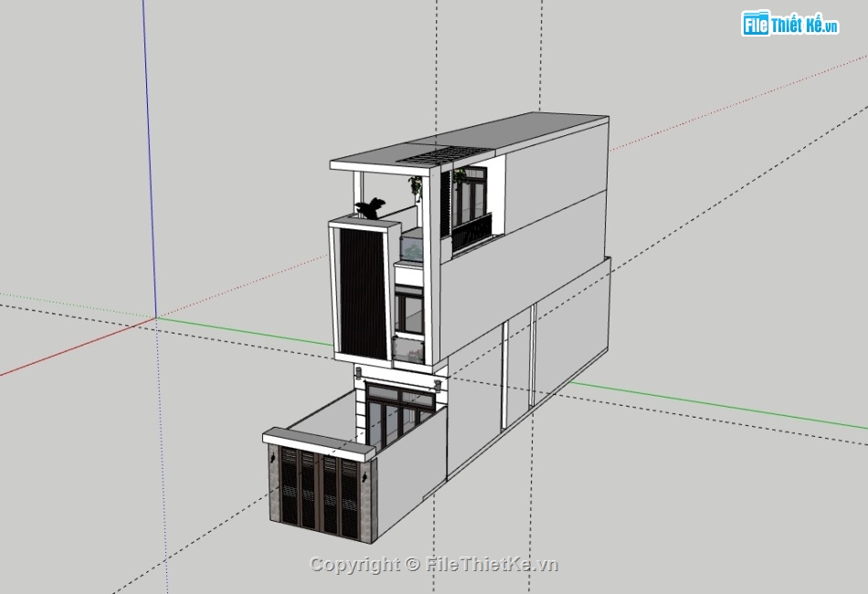Click the ground-floor glass door behind the courtyard
The width and height of the screenshot is (868, 594).
398,415
